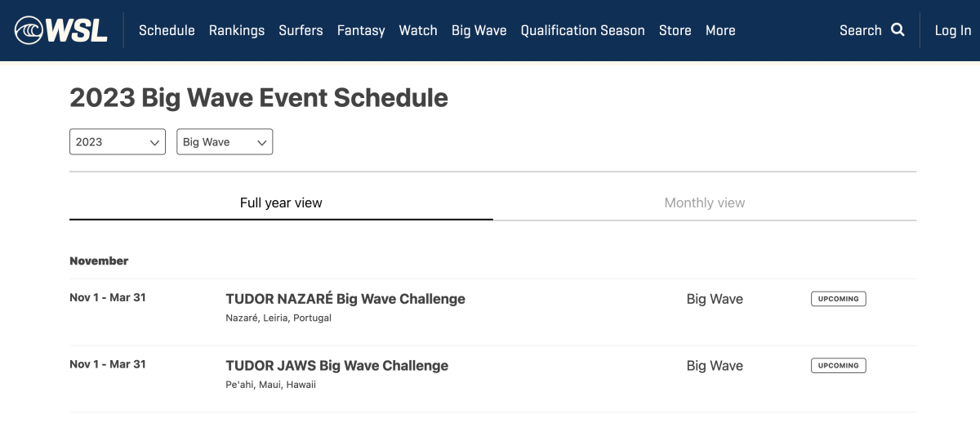Go to the Rankings page
Image resolution: width=980 pixels, height=423 pixels.
pyautogui.click(x=237, y=30)
